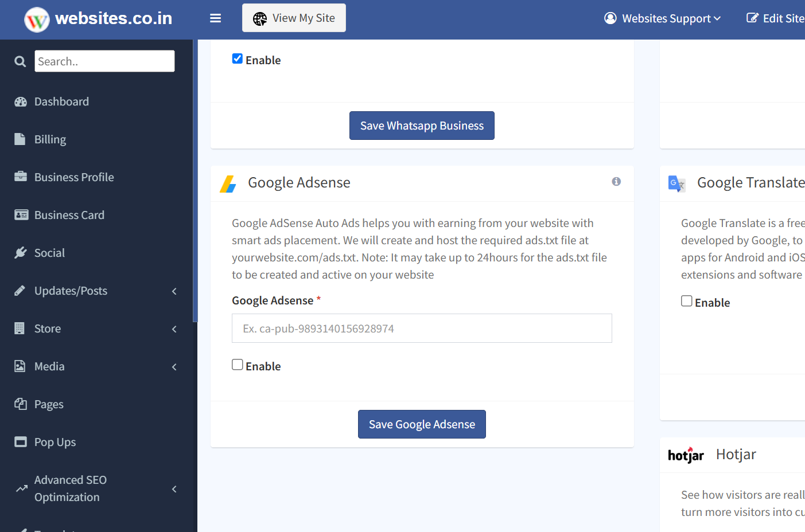805x532 pixels.
Task: Focus the sidebar Search field
Action: click(x=104, y=61)
